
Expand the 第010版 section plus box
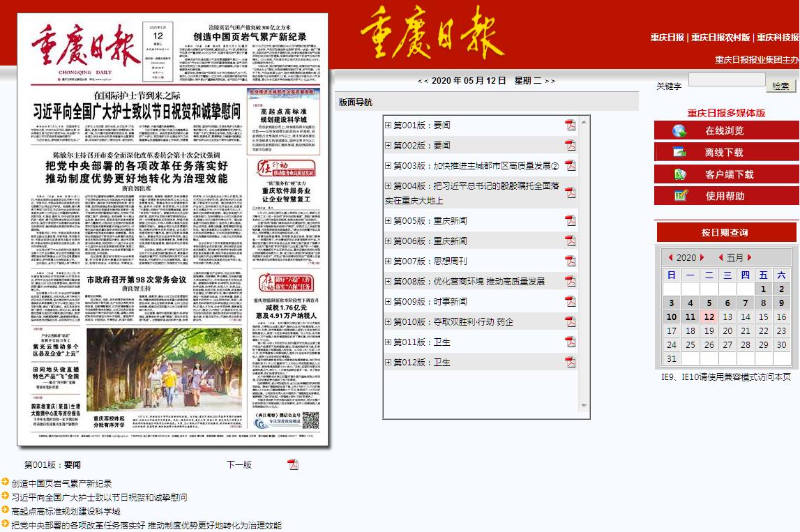pyautogui.click(x=388, y=322)
